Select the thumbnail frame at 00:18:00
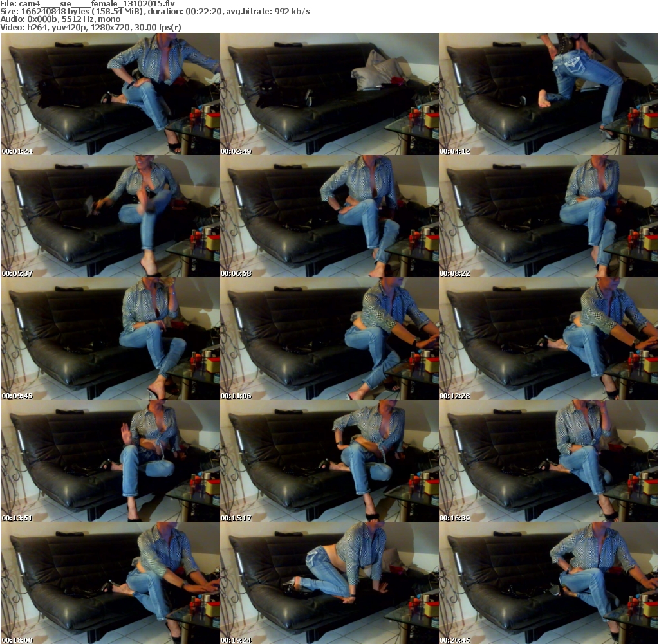Viewport: 659px width, 644px height. (111, 583)
